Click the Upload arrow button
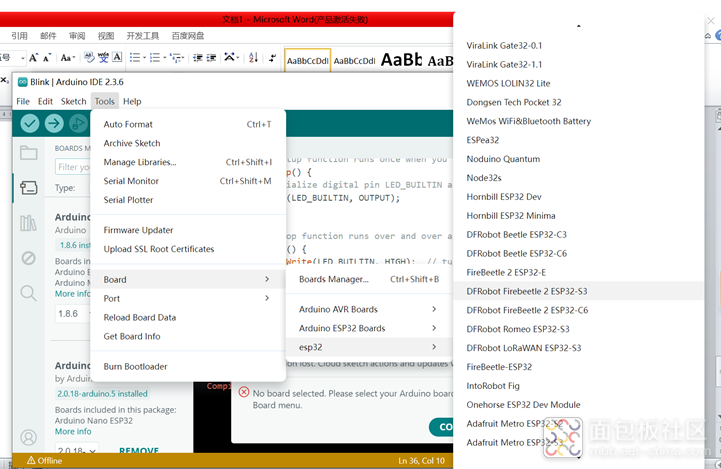721x469 pixels. (x=54, y=123)
